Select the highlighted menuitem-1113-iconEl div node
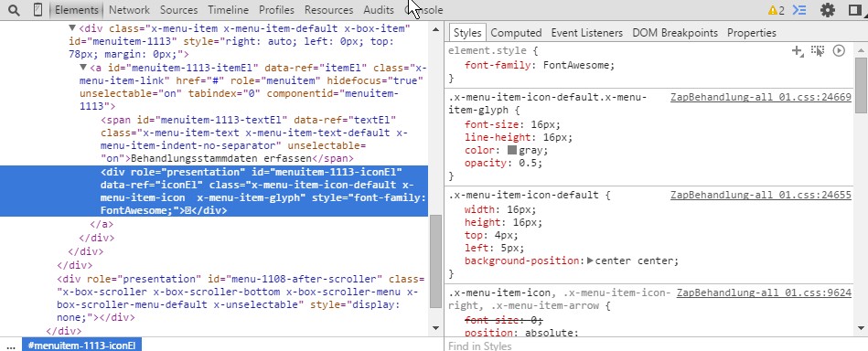Screen dimensions: 868x351 pyautogui.click(x=214, y=191)
